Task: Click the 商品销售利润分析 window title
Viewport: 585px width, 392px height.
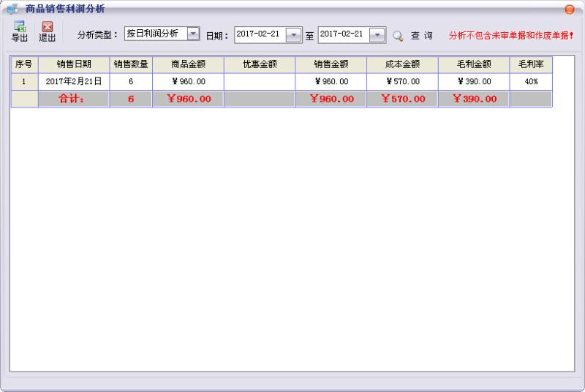Action: [65, 8]
